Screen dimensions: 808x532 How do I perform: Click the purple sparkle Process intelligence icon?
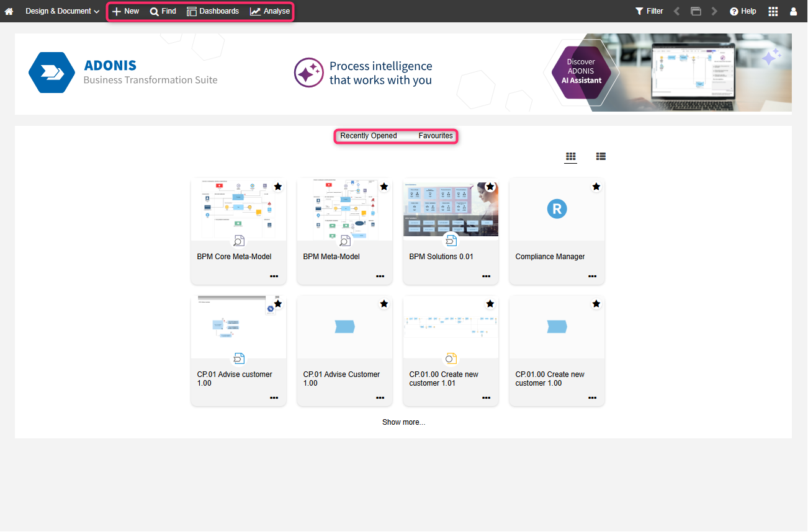308,73
